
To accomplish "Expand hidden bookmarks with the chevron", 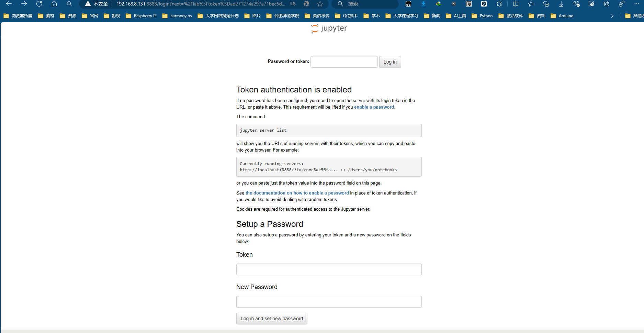I will [x=612, y=15].
